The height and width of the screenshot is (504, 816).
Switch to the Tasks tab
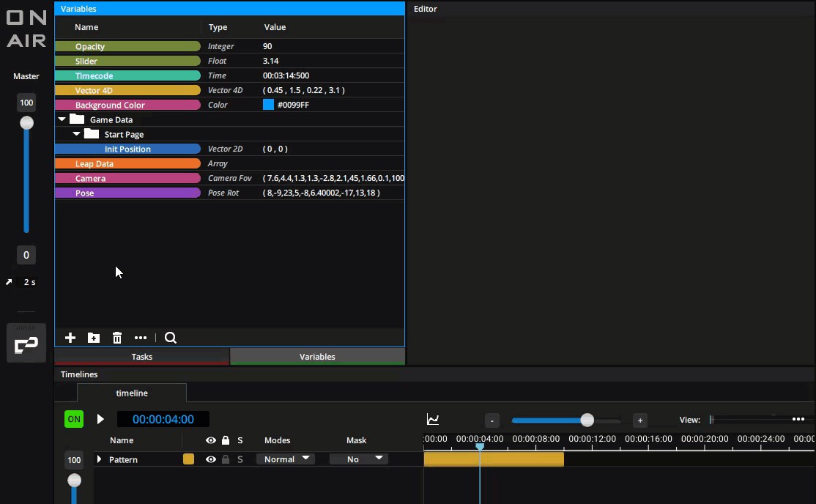[141, 357]
